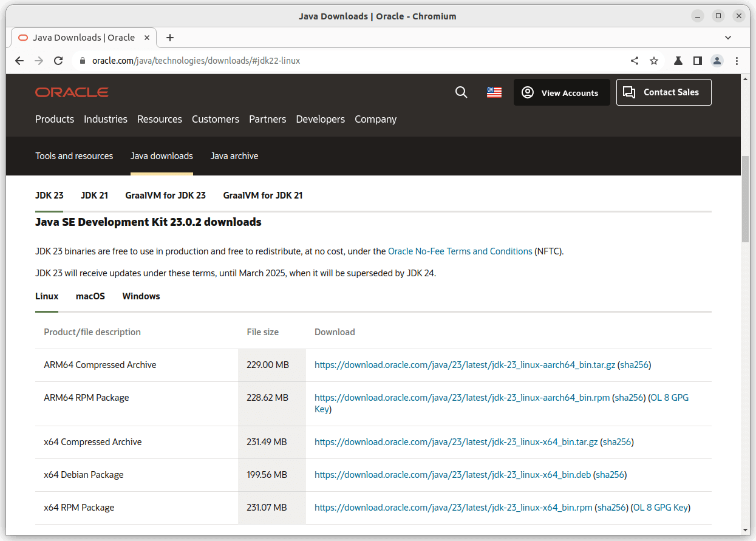Open the Resources menu
Screen dimensions: 756x541
(x=160, y=119)
